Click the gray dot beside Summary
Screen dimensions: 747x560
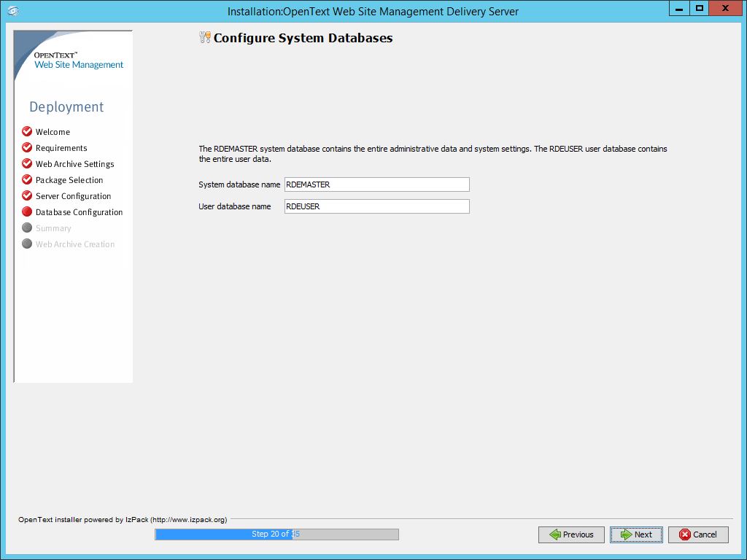(x=27, y=227)
